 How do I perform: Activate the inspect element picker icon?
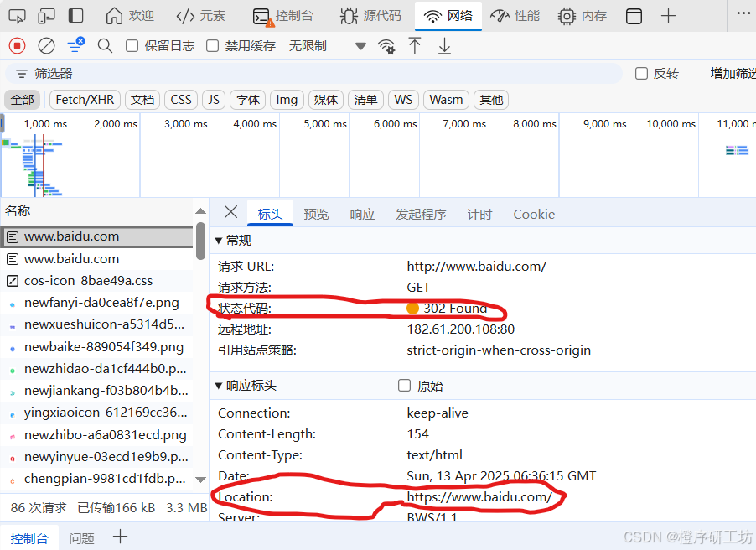point(18,16)
